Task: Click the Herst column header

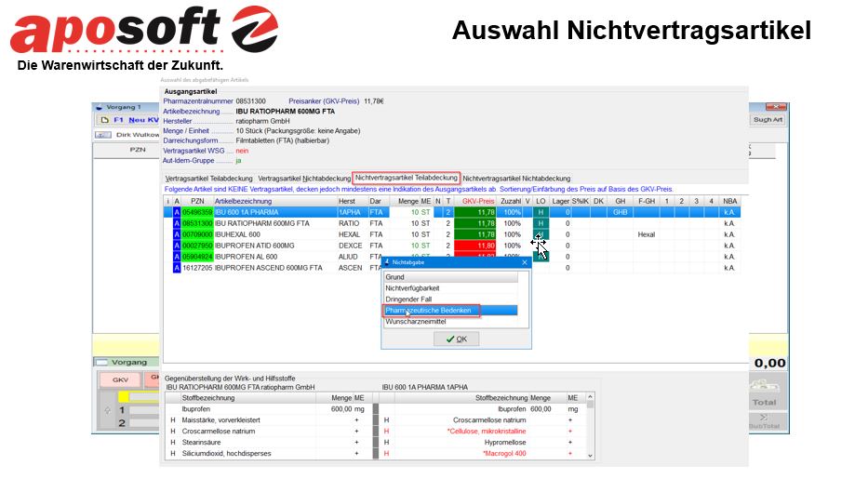Action: [352, 201]
